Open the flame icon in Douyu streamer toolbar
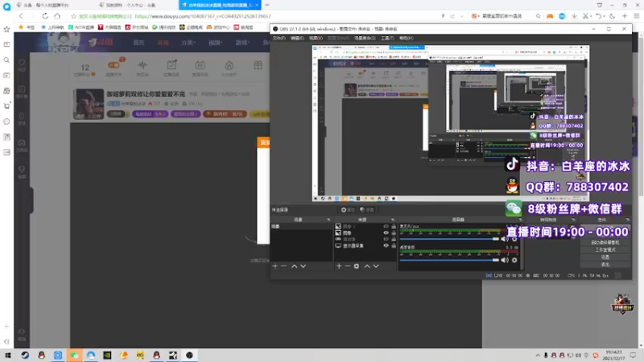The height and width of the screenshot is (362, 644). 229,65
